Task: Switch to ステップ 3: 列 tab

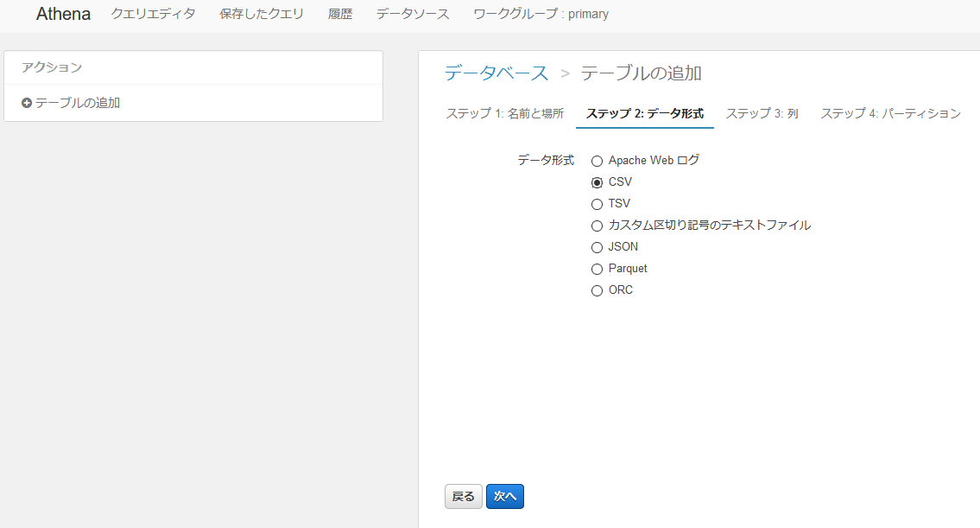Action: 762,113
